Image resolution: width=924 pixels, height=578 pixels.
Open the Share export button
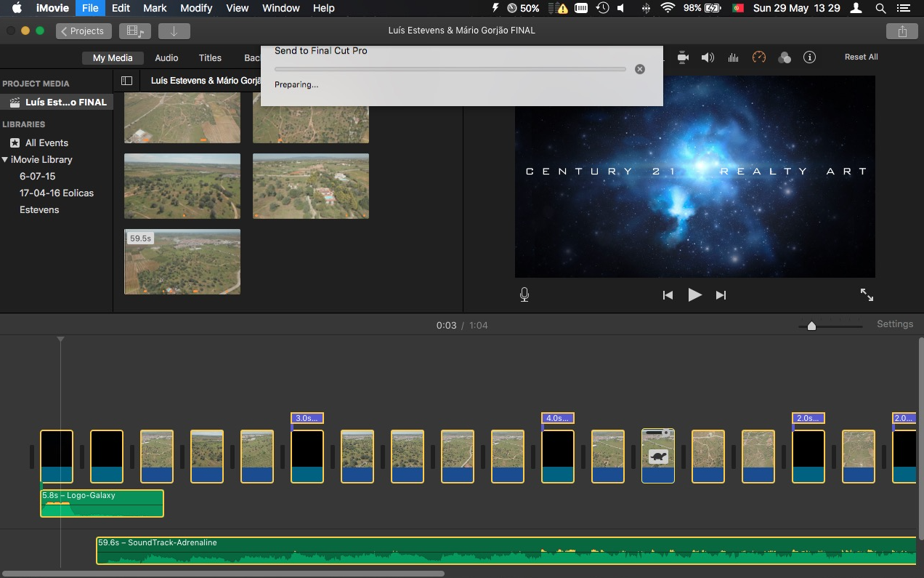pyautogui.click(x=902, y=31)
